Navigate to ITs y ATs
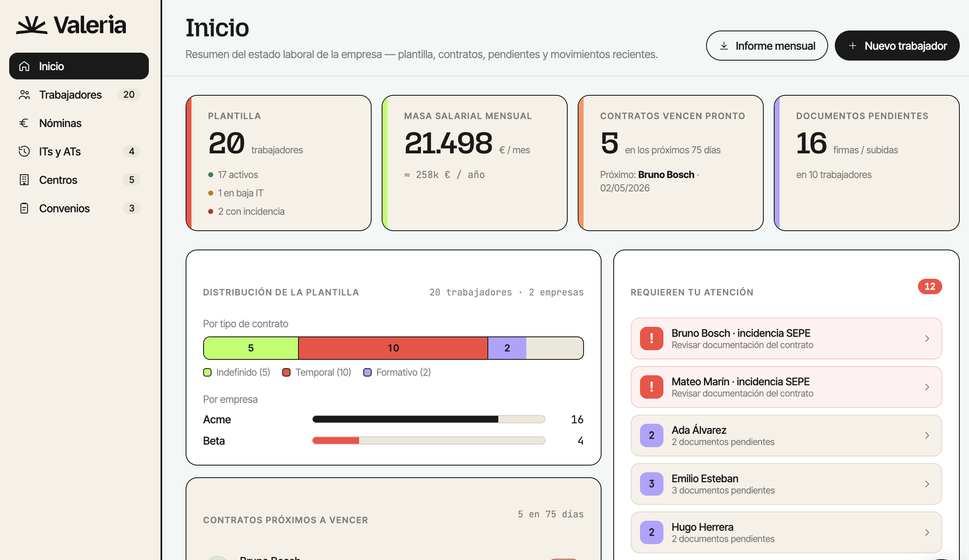This screenshot has height=560, width=969. coord(79,151)
